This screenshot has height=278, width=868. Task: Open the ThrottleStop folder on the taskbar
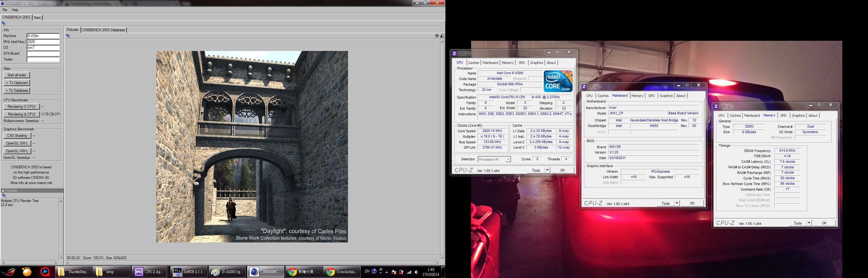pyautogui.click(x=74, y=272)
